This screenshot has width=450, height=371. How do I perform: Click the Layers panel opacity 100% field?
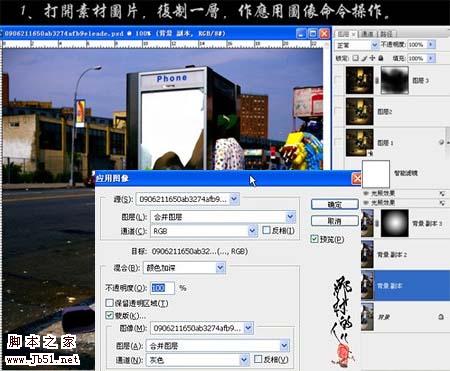[418, 44]
